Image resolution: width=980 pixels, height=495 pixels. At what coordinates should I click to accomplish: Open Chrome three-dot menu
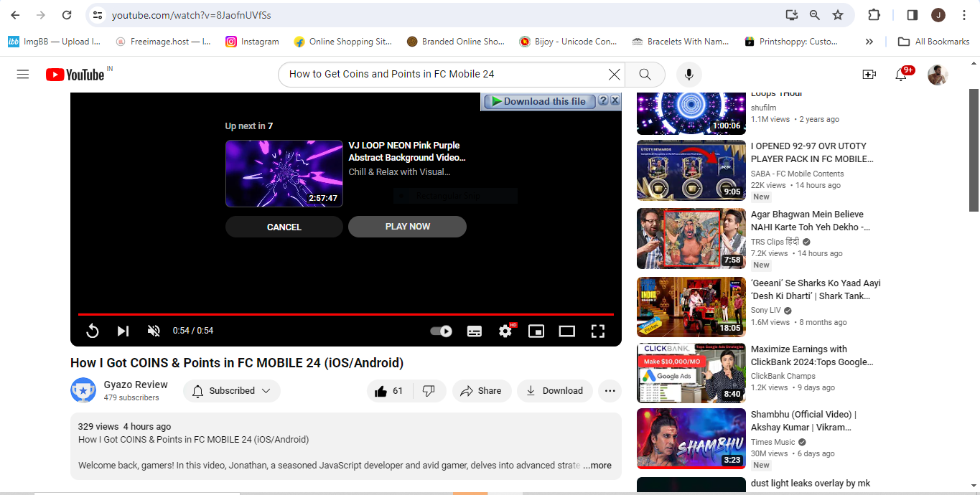[x=963, y=14]
